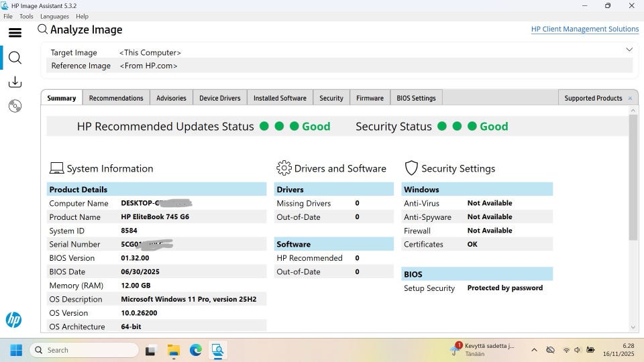Open File Explorer from the taskbar

click(173, 350)
